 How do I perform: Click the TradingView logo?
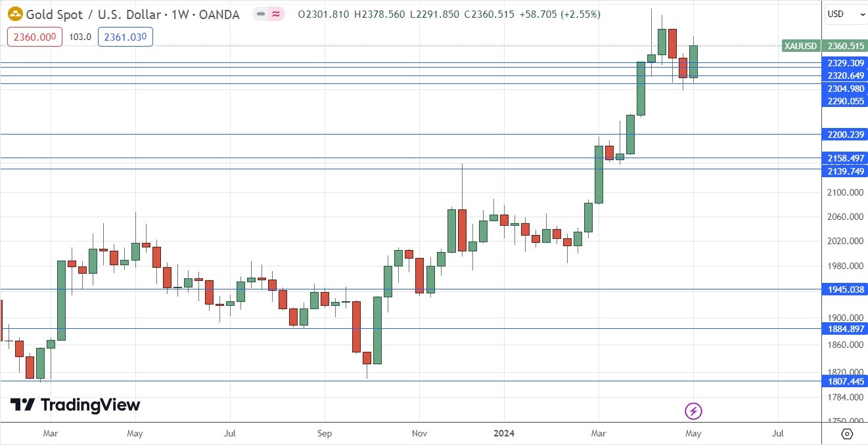(x=74, y=405)
